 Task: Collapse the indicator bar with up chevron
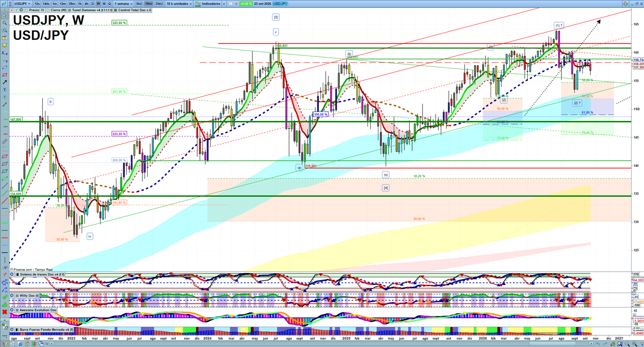[4, 10]
